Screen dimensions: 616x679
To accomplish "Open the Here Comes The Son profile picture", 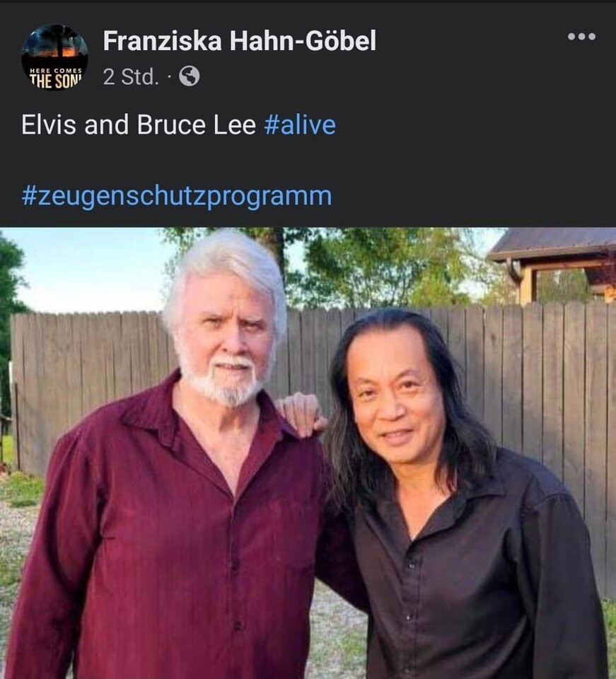I will 54,57.
